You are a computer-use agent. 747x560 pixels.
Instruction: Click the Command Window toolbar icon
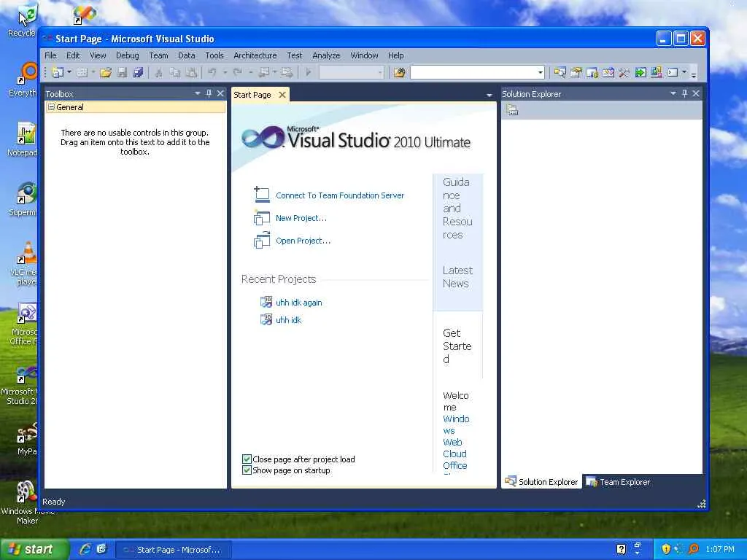pyautogui.click(x=673, y=72)
